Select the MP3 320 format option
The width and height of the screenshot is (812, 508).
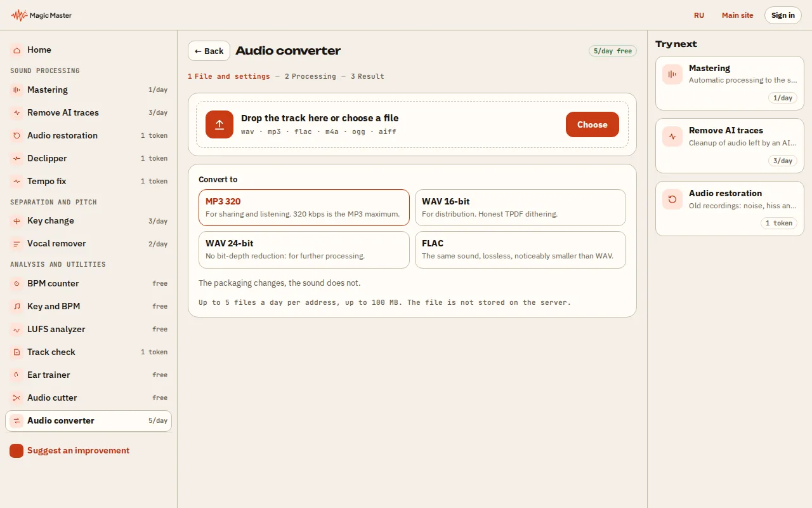304,208
